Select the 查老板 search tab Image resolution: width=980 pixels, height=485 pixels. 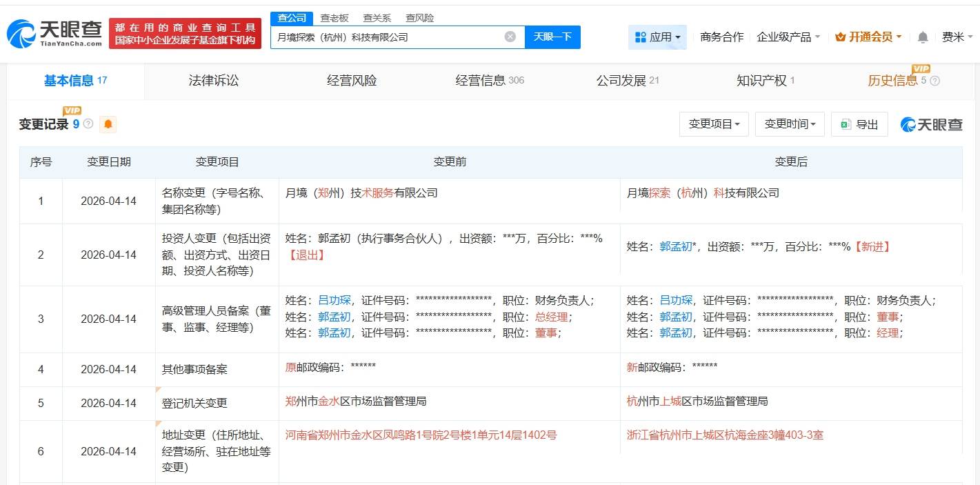334,17
